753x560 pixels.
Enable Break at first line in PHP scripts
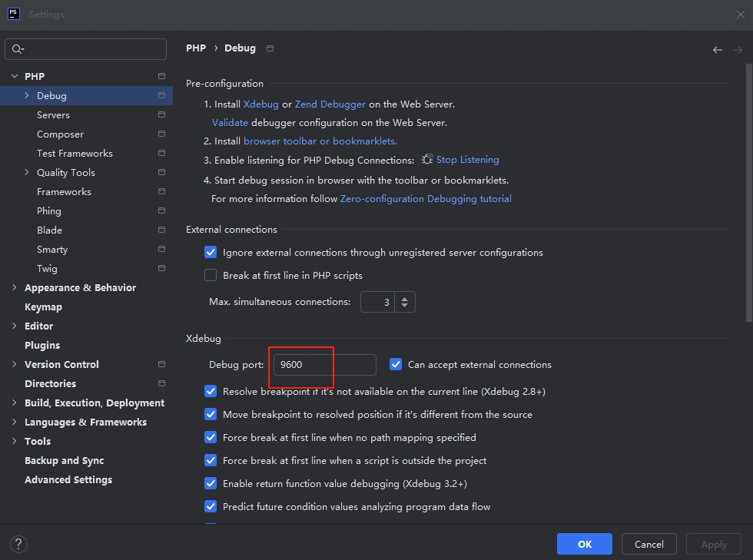tap(211, 276)
